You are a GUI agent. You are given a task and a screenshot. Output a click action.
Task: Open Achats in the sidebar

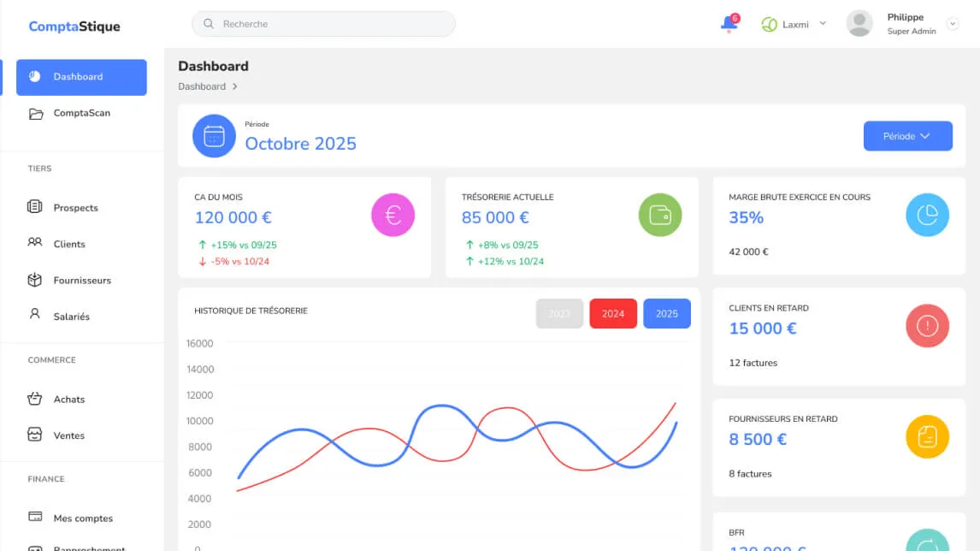pyautogui.click(x=68, y=399)
